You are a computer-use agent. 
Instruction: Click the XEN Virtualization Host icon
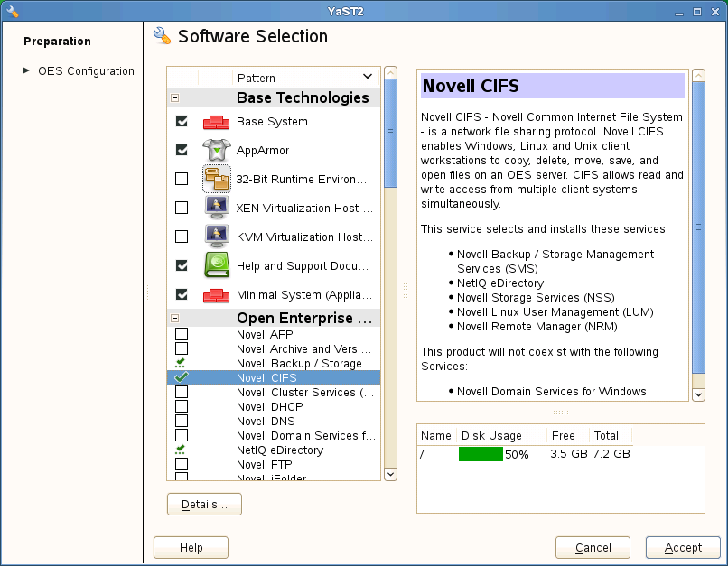217,209
